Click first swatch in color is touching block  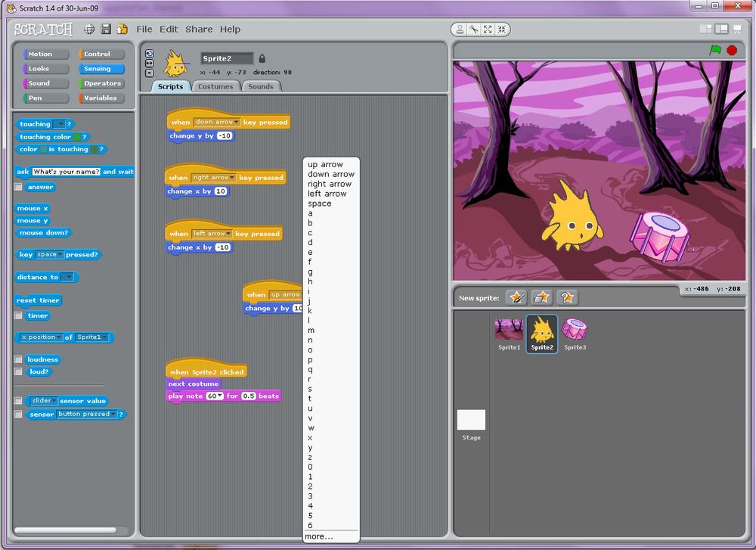[43, 149]
